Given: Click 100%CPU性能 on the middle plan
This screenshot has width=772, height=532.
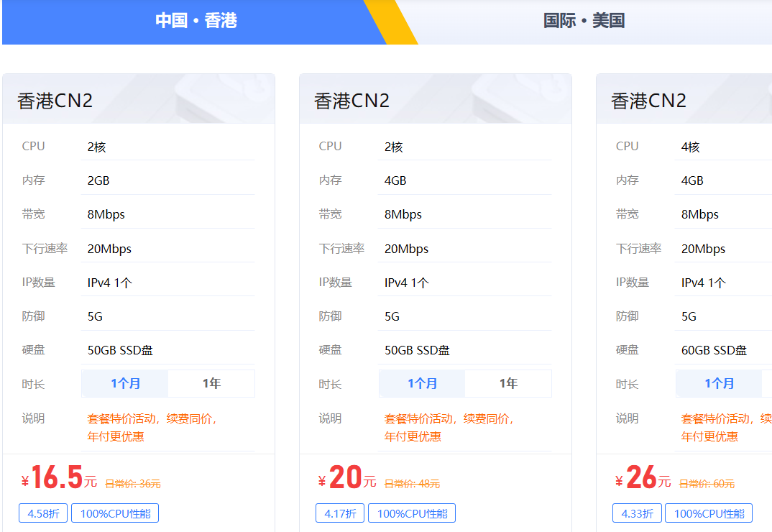Looking at the screenshot, I should 412,513.
